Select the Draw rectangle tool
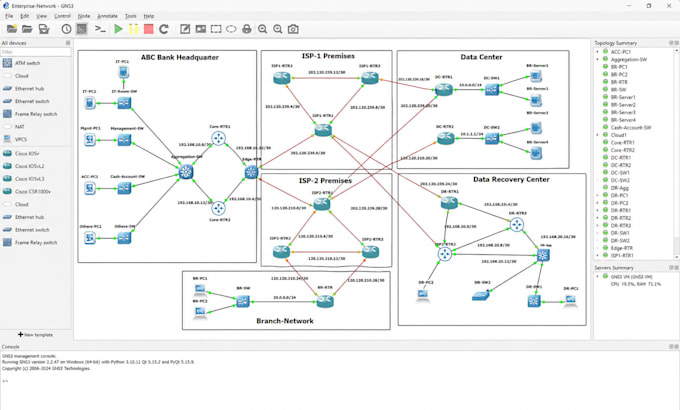 (216, 29)
